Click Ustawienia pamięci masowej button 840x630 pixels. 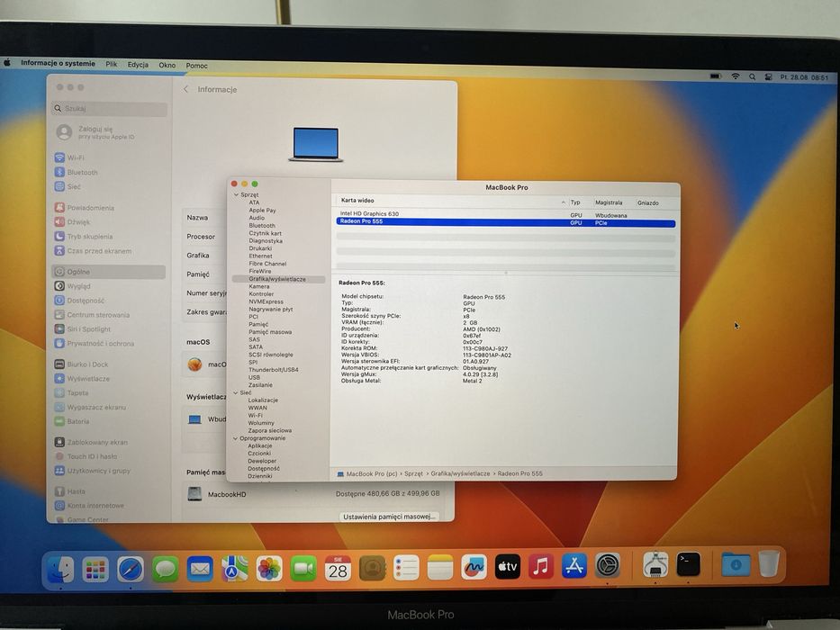tap(389, 517)
